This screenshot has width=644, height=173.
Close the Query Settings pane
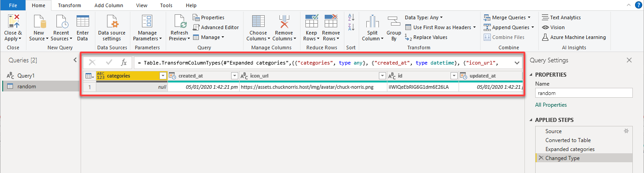[629, 60]
